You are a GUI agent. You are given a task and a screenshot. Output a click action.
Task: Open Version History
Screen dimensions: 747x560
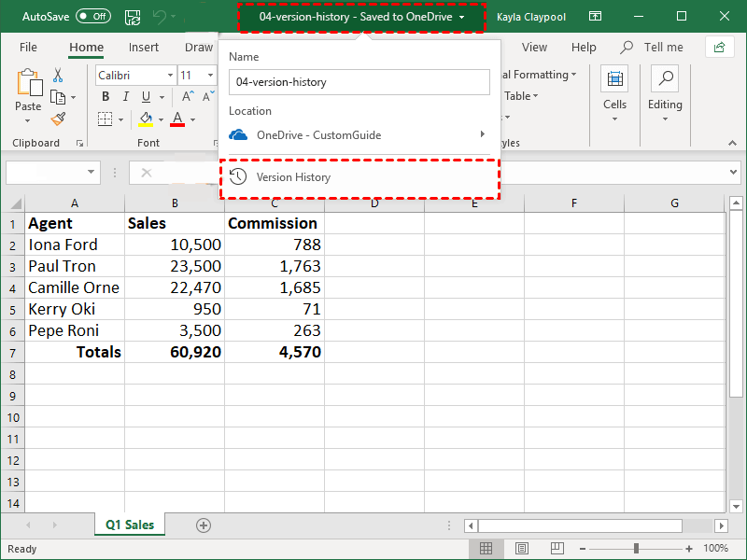(293, 177)
